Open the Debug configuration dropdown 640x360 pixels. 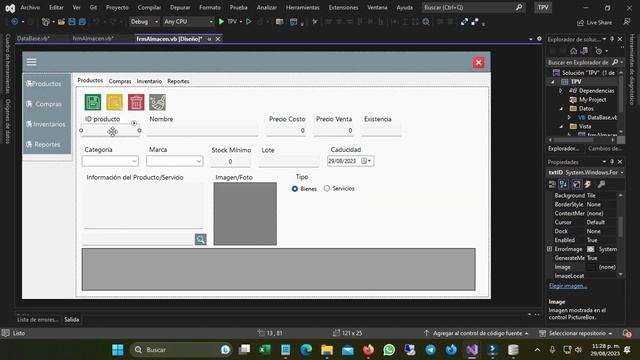pos(144,22)
